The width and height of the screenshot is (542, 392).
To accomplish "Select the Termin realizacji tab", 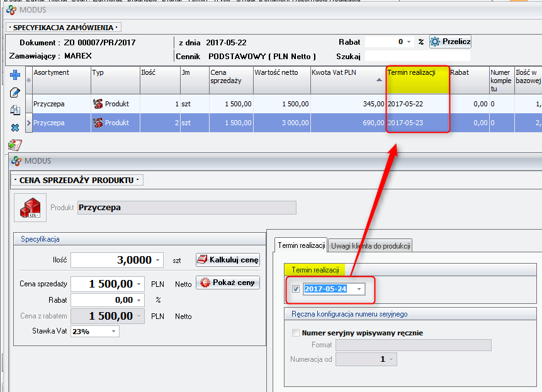I will point(302,245).
